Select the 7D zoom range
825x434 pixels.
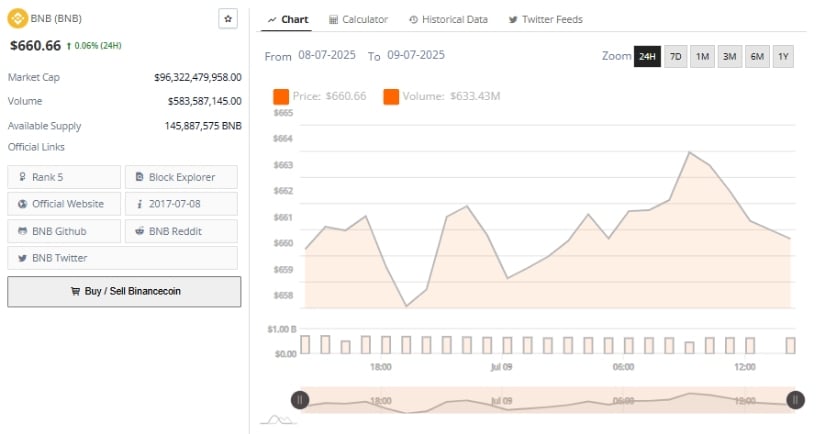(676, 56)
